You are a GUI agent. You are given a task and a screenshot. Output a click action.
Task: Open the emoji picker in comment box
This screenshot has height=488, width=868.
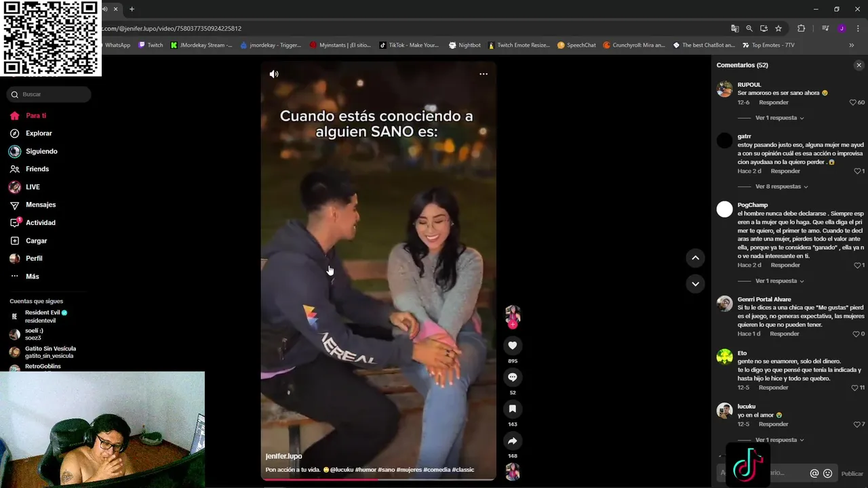(827, 473)
